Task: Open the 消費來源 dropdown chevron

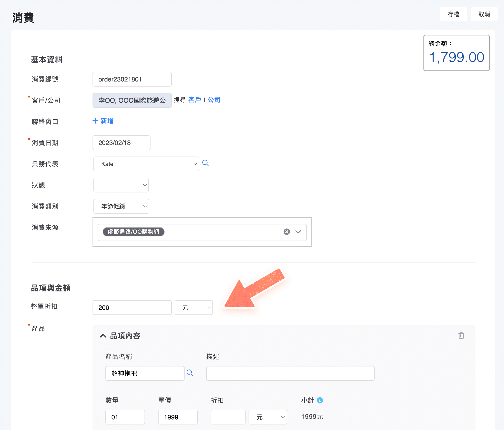Action: [x=298, y=232]
